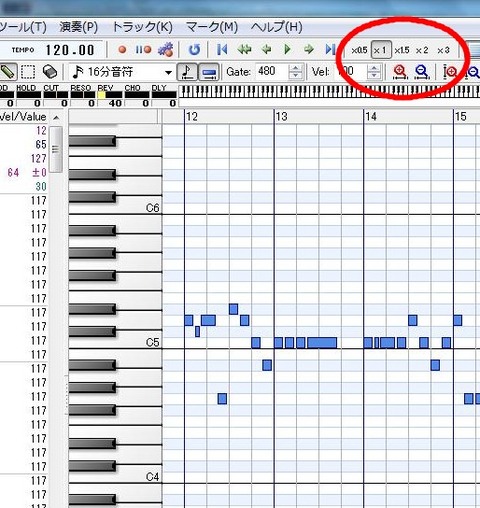Increase Gate value with up arrow

[x=295, y=68]
